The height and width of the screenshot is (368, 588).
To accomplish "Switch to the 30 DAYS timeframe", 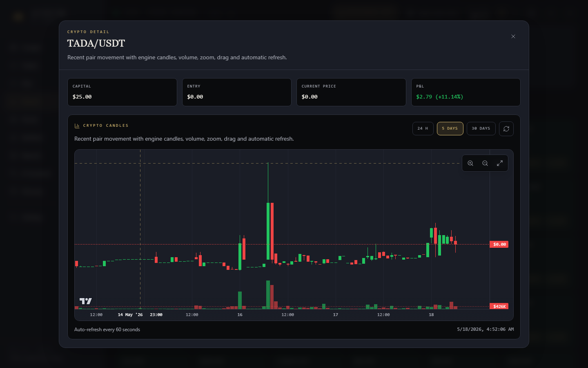I will click(x=481, y=128).
